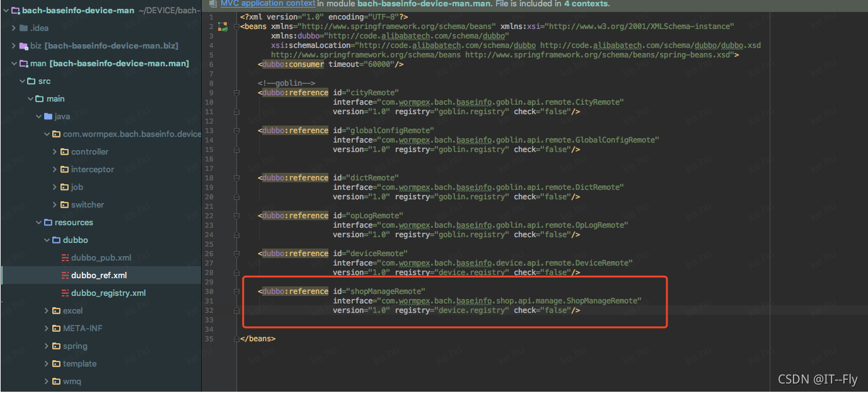Screen dimensions: 868x393
Task: Click the fold marker at closing beans line 35
Action: (236, 339)
